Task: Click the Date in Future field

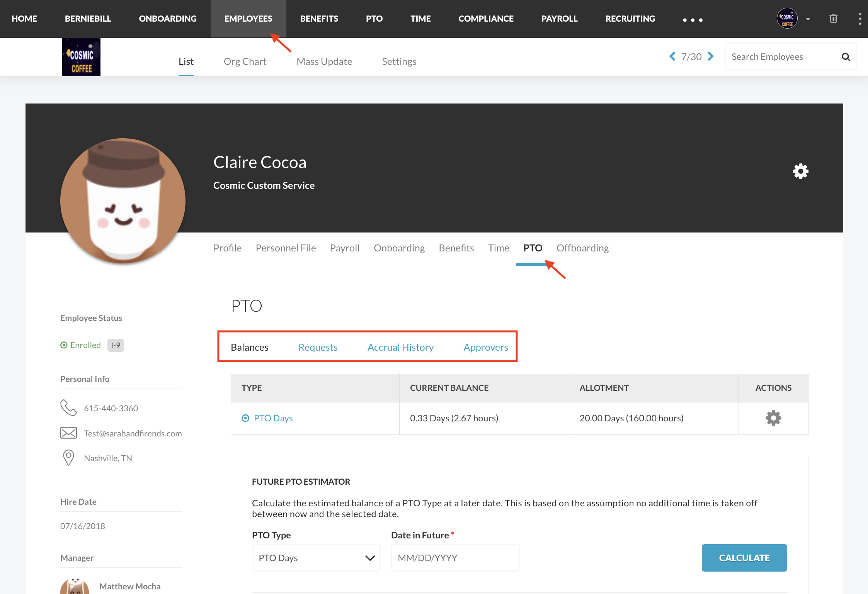Action: (455, 558)
